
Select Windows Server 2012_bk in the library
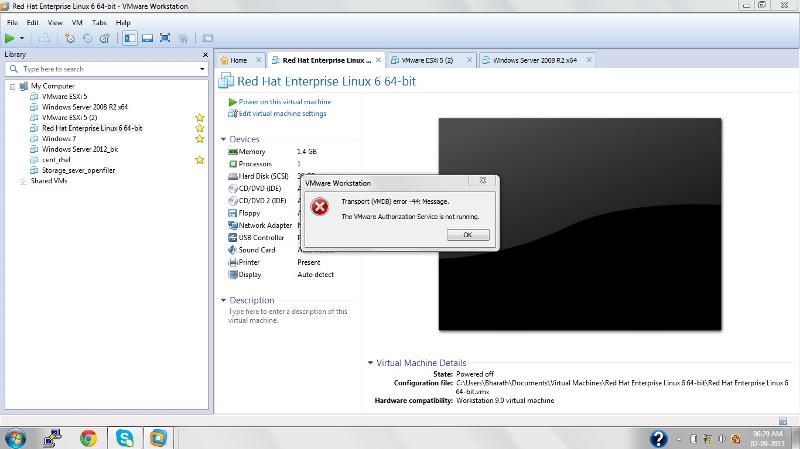coord(80,149)
